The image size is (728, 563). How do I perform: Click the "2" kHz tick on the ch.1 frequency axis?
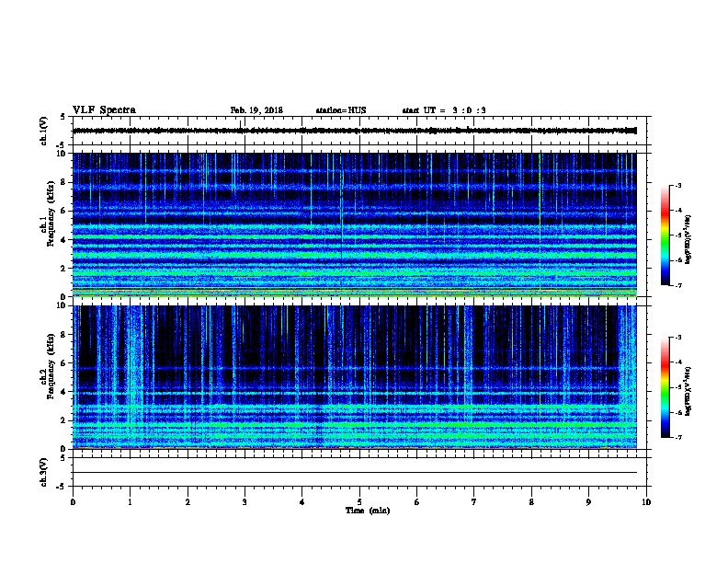click(63, 268)
